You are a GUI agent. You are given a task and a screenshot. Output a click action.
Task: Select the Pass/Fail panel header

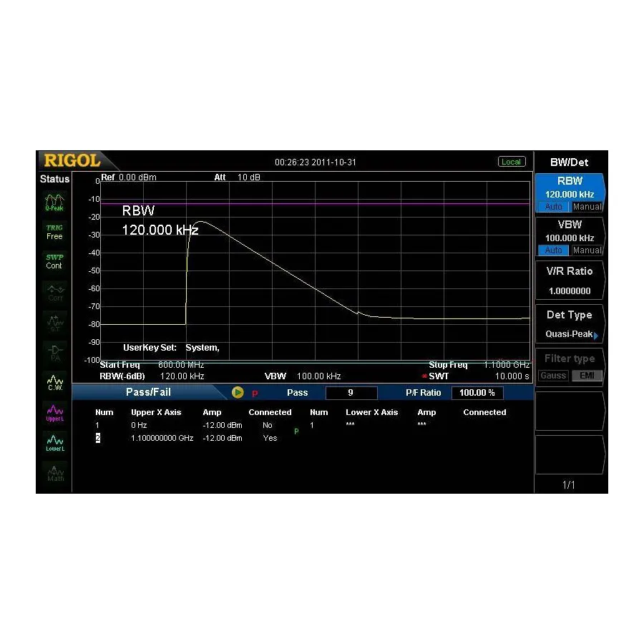pyautogui.click(x=150, y=392)
